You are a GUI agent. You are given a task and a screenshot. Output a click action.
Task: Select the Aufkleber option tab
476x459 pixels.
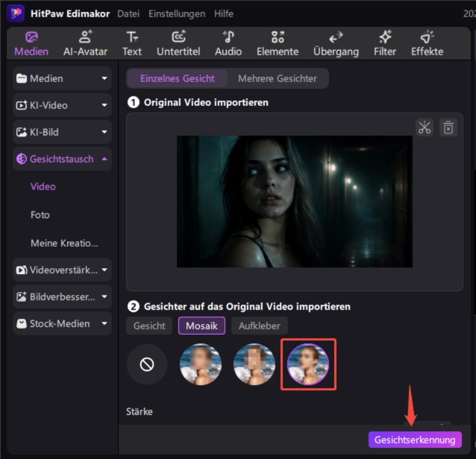coord(259,326)
